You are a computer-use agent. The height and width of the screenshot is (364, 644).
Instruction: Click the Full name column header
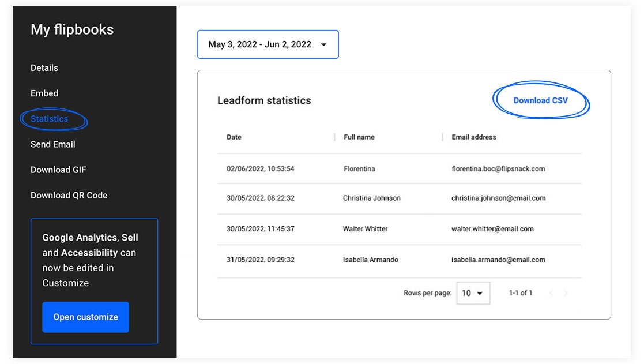tap(359, 137)
